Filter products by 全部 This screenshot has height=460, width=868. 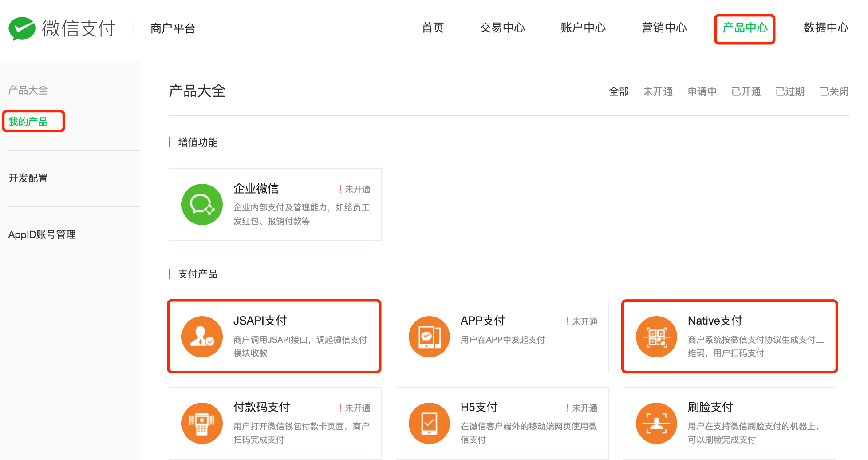click(619, 91)
